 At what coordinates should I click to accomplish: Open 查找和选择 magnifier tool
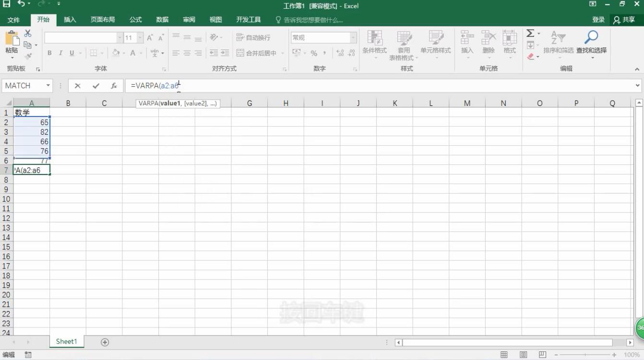coord(591,43)
